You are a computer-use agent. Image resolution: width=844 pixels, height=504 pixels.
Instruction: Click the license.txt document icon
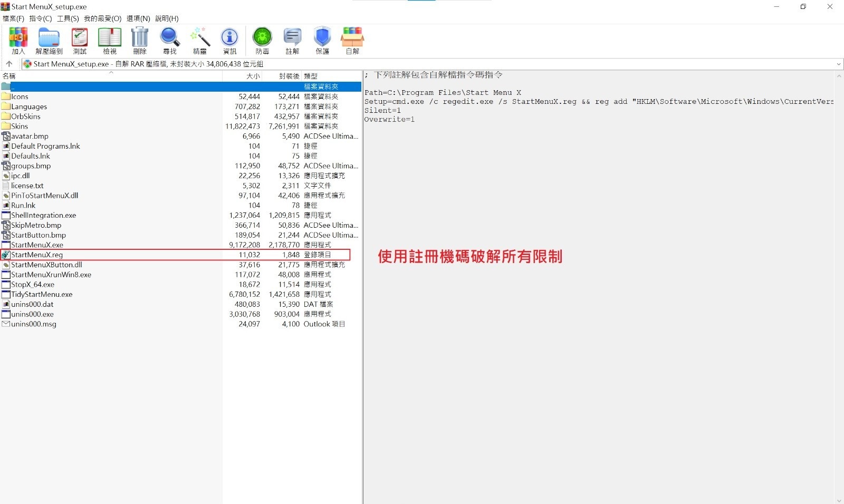[x=6, y=186]
